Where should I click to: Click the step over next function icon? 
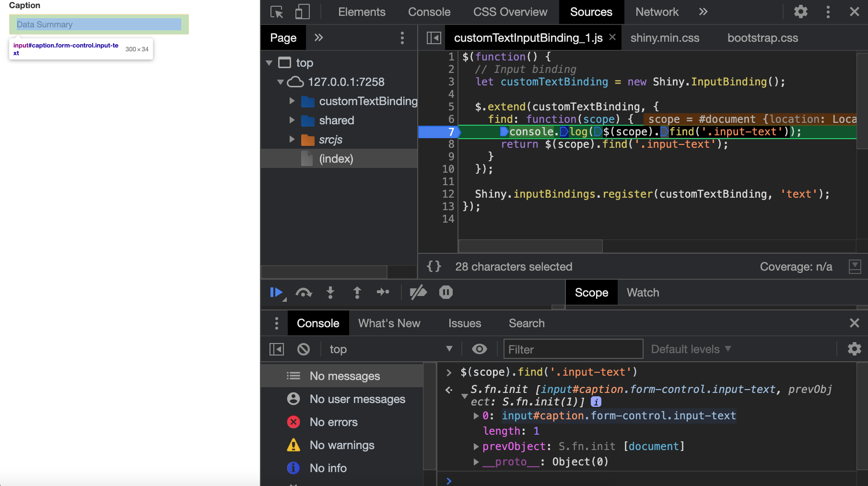[304, 292]
